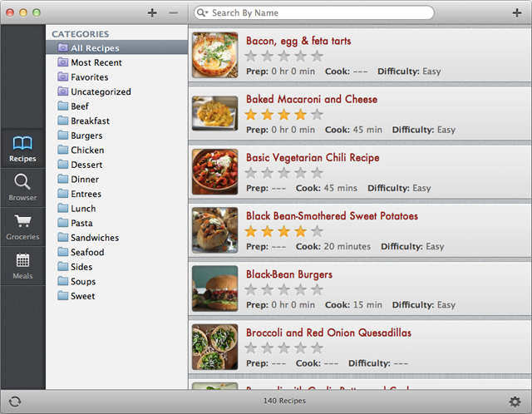Viewport: 532px width, 414px height.
Task: Select the Lunch category folder
Action: click(116, 209)
